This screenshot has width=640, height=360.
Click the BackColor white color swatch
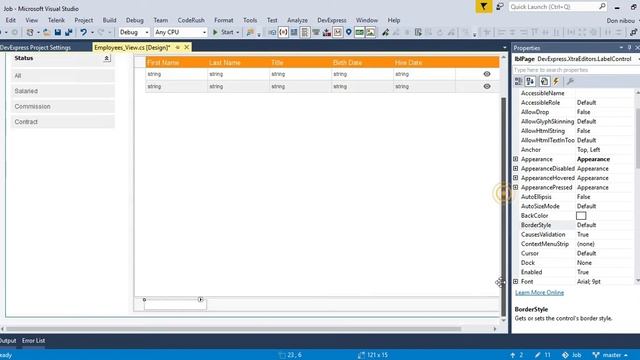click(581, 216)
